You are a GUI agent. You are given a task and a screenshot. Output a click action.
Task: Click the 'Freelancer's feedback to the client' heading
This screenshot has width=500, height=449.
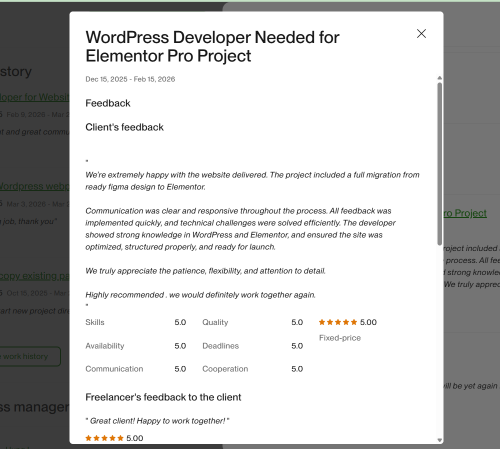[163, 397]
